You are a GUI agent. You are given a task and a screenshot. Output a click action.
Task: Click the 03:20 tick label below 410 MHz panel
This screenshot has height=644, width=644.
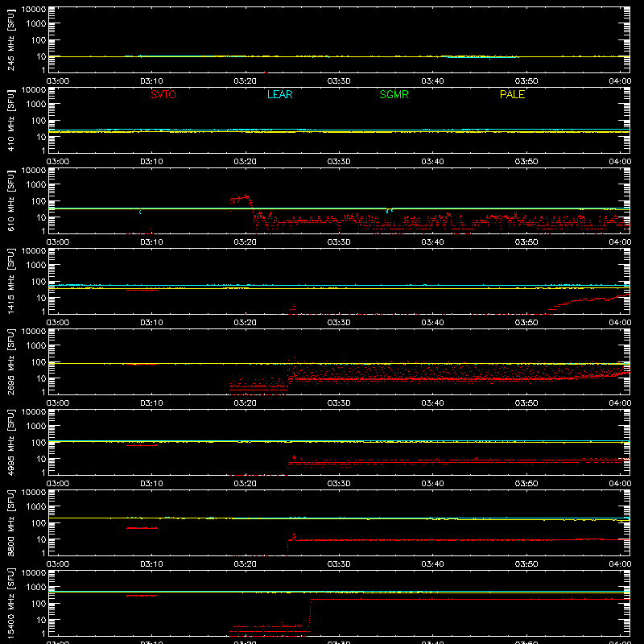pos(246,162)
